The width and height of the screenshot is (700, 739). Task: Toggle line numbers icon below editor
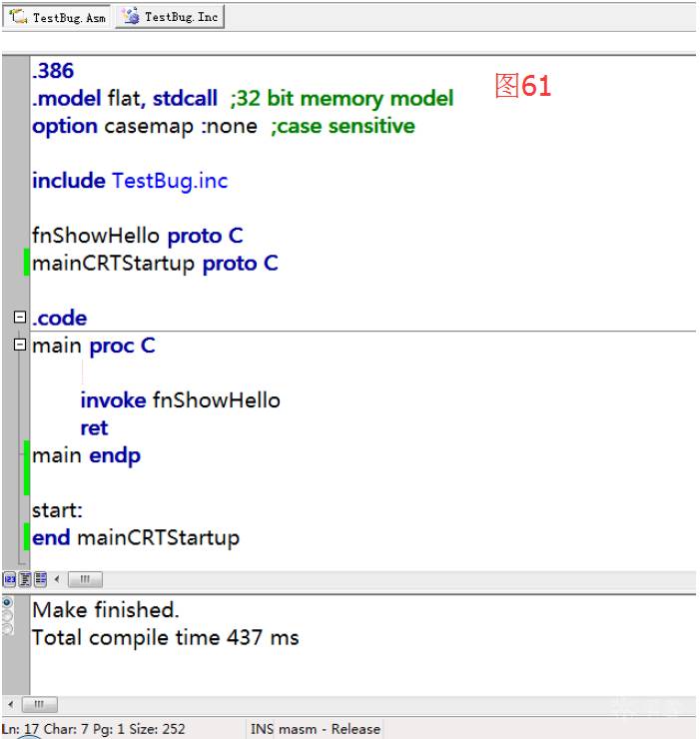9,579
